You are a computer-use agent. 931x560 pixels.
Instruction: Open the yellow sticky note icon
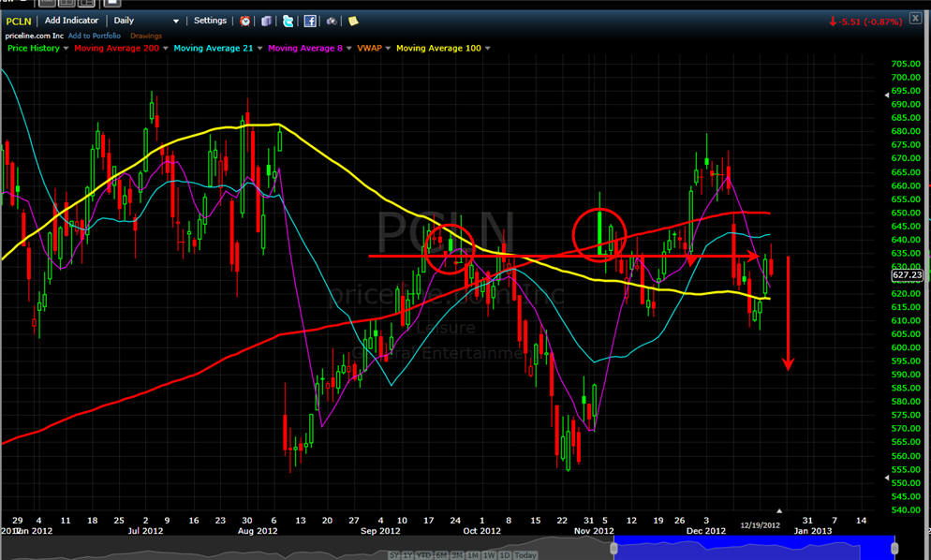click(x=353, y=21)
